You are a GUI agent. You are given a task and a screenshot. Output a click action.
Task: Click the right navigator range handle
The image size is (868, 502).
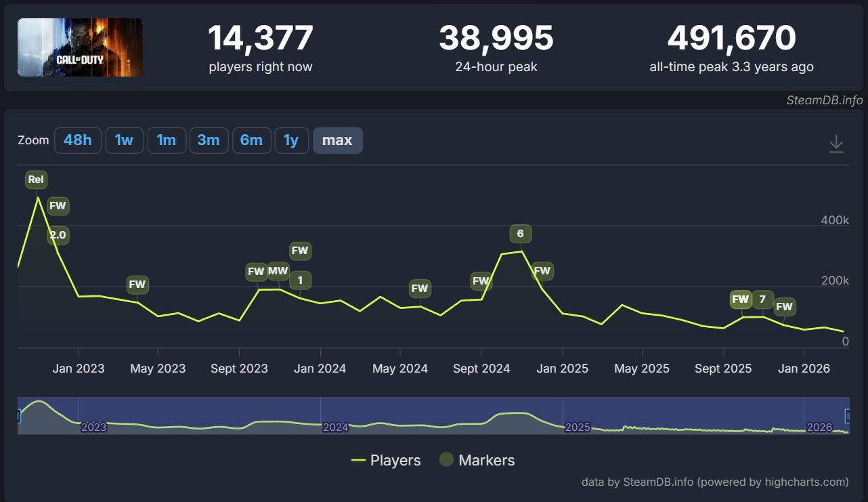pyautogui.click(x=848, y=416)
